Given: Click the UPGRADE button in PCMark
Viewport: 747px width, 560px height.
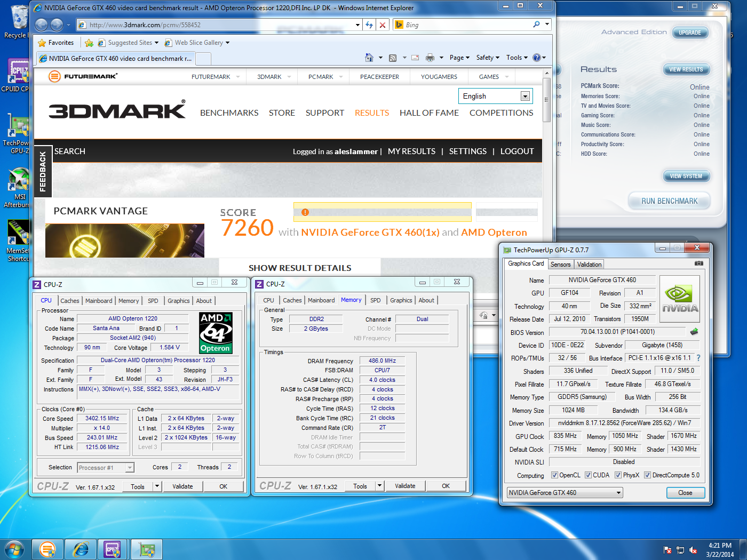Looking at the screenshot, I should (x=689, y=33).
